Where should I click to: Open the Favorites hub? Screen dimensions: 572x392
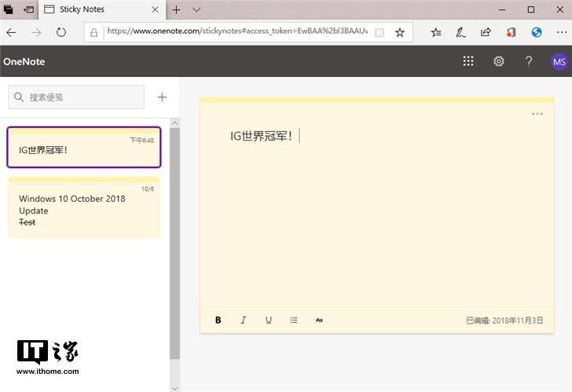click(x=436, y=32)
